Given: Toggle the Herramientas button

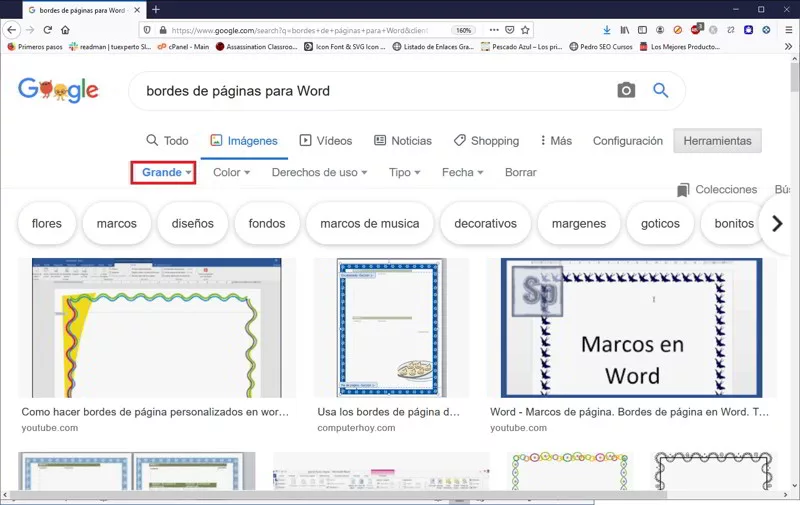Looking at the screenshot, I should tap(717, 141).
